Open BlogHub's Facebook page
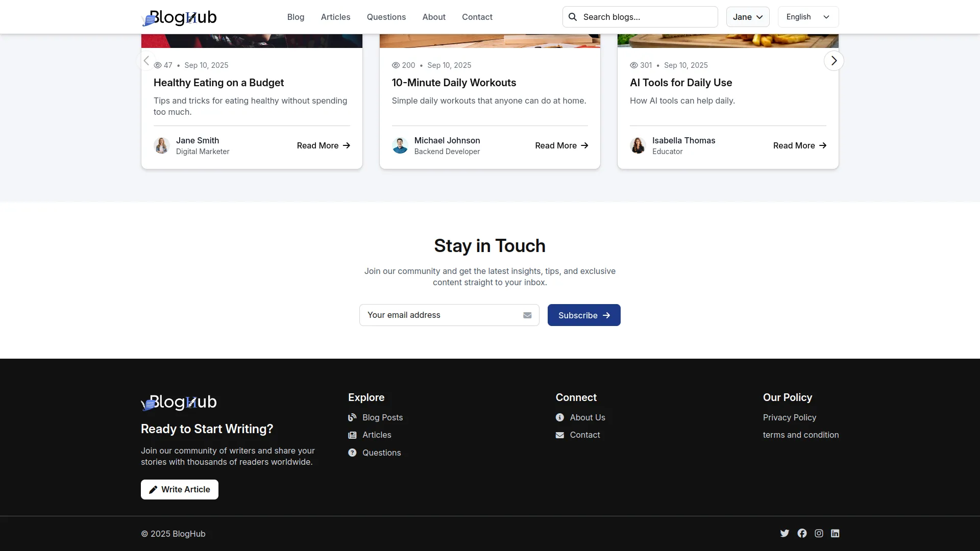The width and height of the screenshot is (980, 551). click(802, 533)
